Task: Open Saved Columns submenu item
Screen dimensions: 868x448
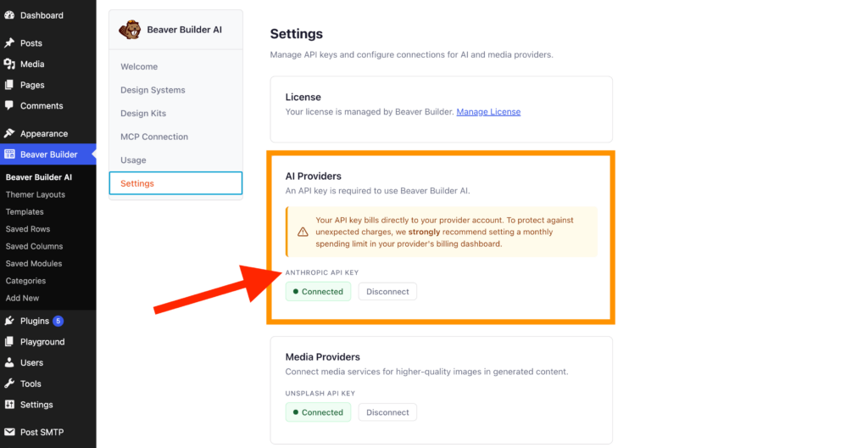Action: pyautogui.click(x=34, y=245)
